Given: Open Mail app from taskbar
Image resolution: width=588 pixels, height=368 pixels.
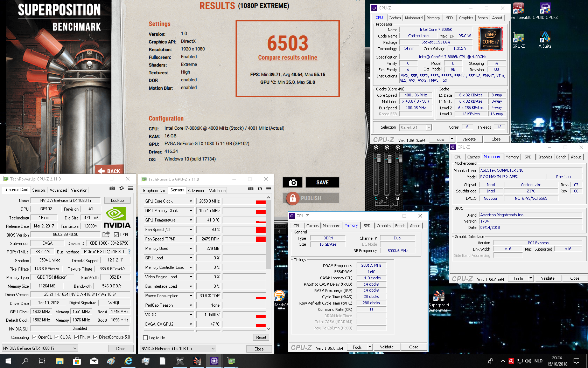Looking at the screenshot, I should 94,361.
